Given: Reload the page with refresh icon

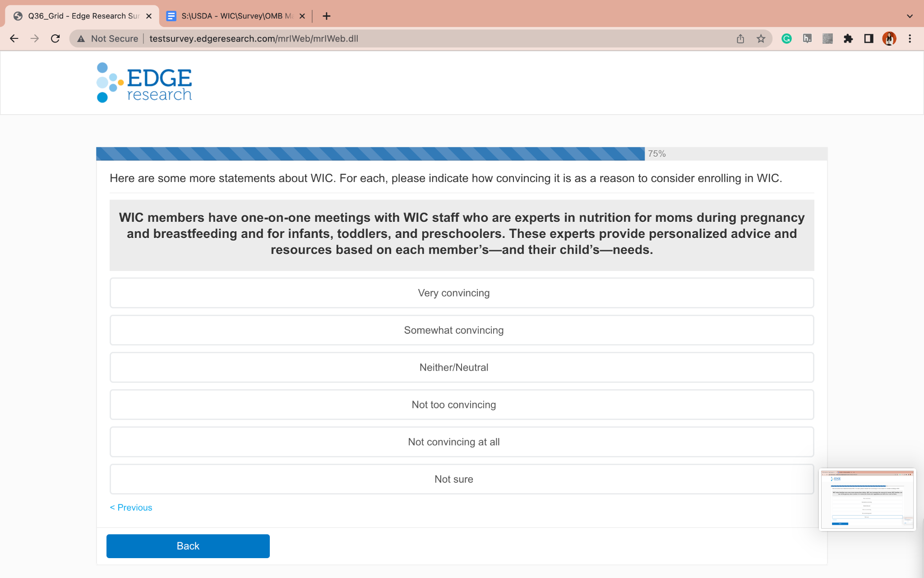Looking at the screenshot, I should [x=55, y=39].
